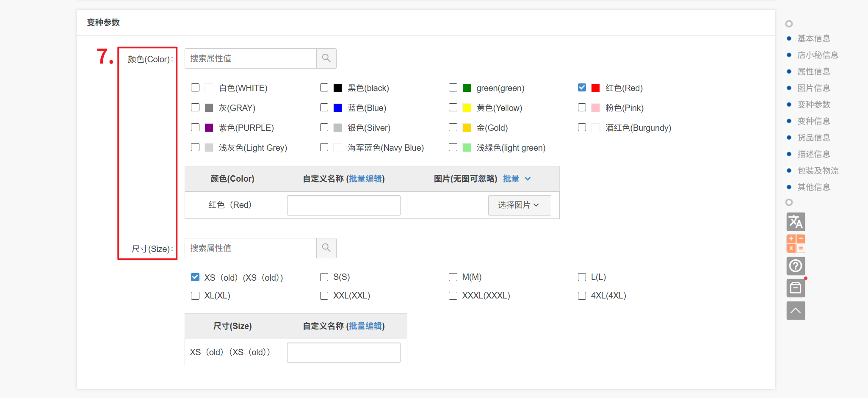This screenshot has width=868, height=398.
Task: Enable the XXL(XXL) size checkbox
Action: coord(324,296)
